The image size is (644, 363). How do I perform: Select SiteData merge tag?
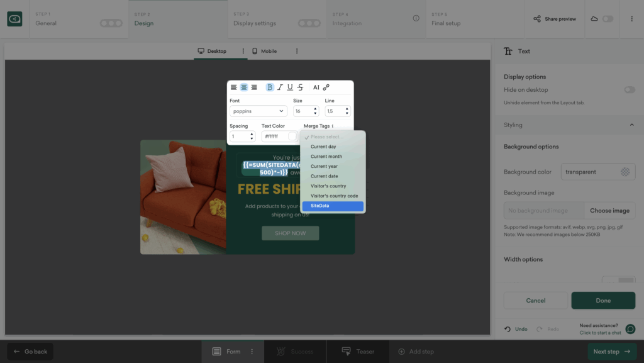tap(332, 206)
